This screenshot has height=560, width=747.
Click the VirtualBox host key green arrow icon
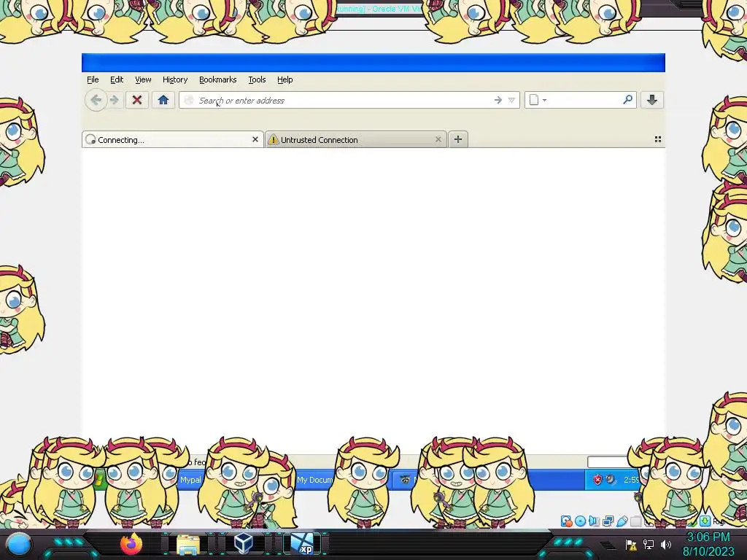705,521
